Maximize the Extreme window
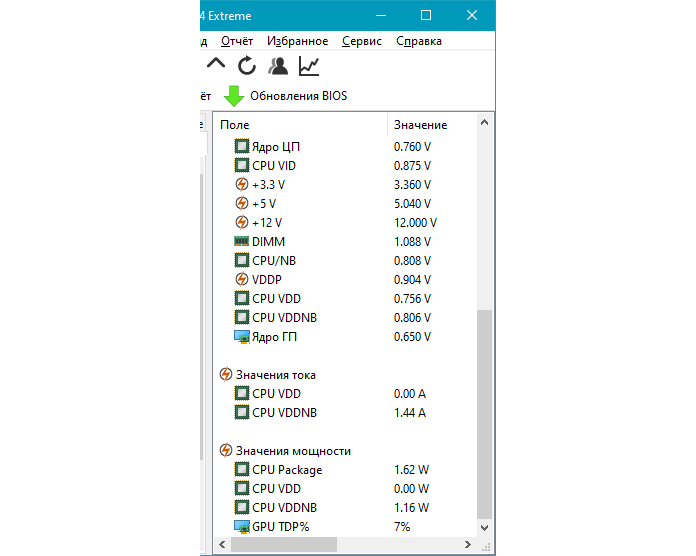 [x=426, y=16]
